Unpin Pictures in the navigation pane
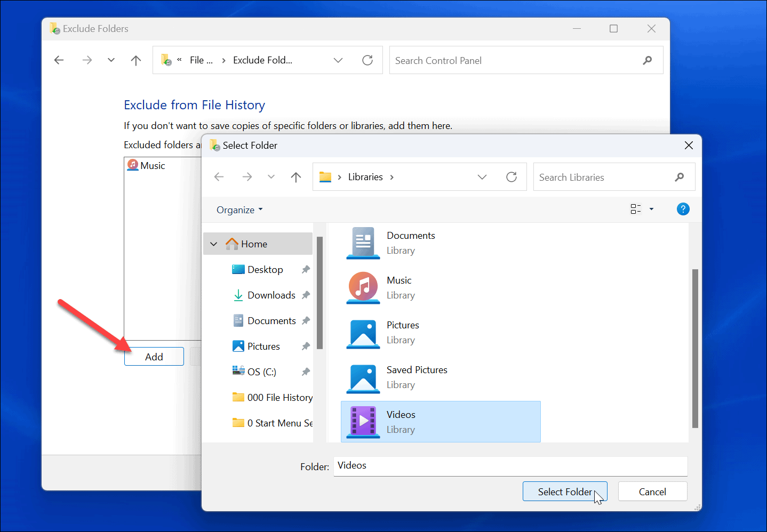Image resolution: width=767 pixels, height=532 pixels. [305, 346]
